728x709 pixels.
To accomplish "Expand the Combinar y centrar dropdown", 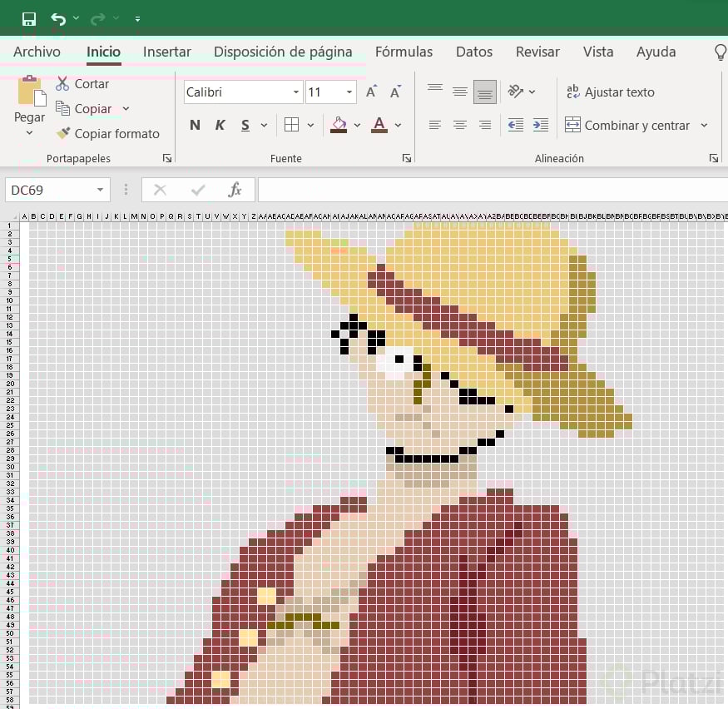I will click(x=705, y=125).
